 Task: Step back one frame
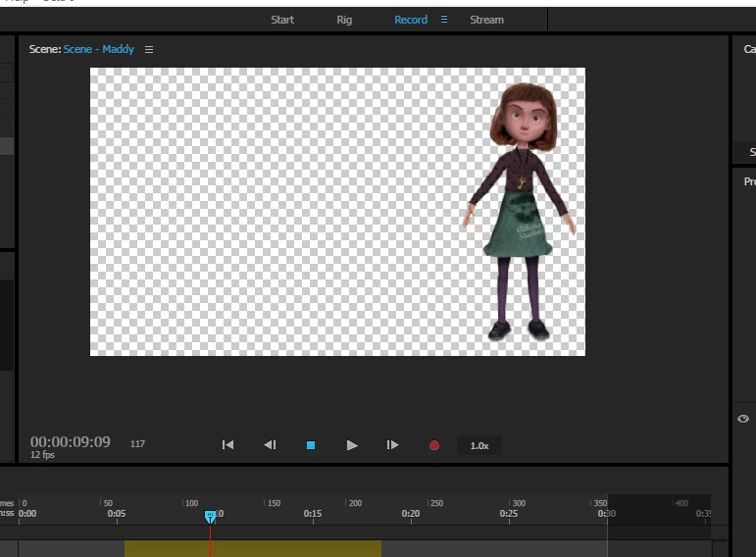pyautogui.click(x=270, y=445)
